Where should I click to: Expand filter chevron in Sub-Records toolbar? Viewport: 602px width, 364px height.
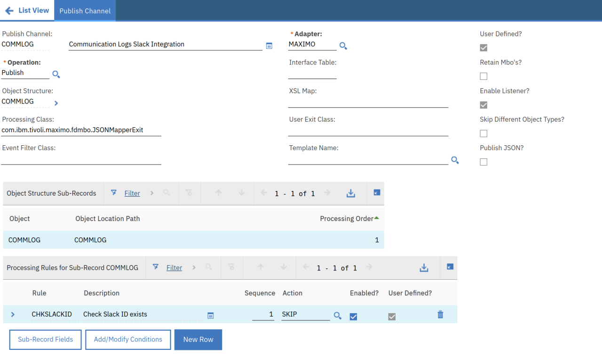[151, 193]
